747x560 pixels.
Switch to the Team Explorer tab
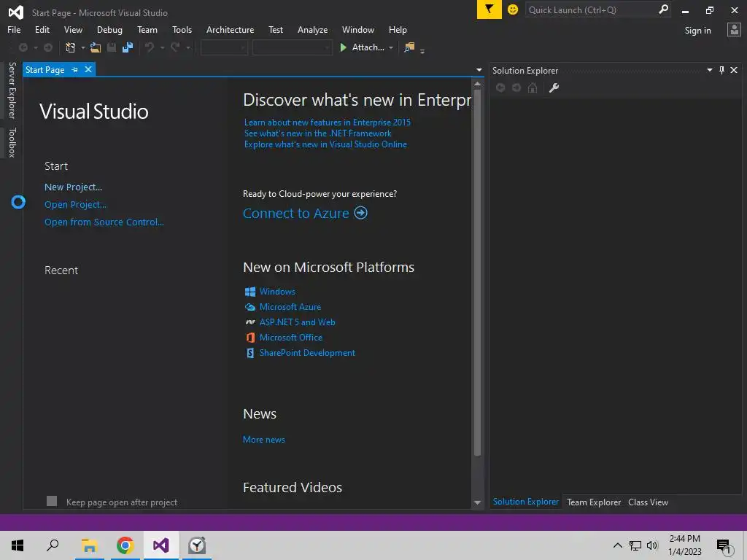[x=594, y=502]
